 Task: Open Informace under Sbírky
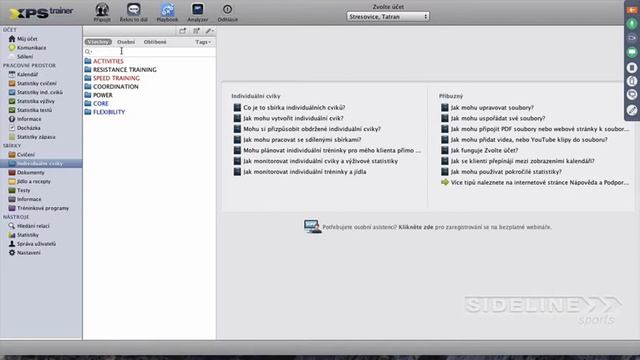click(25, 200)
